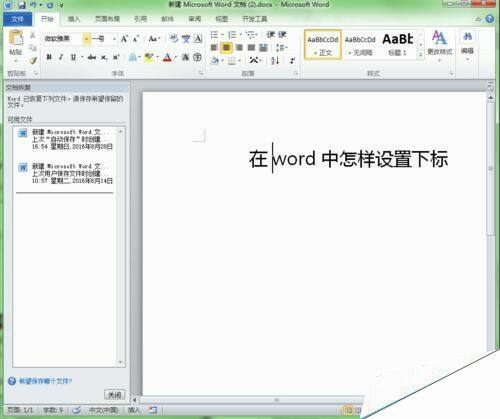Toggle the Insert mode indicator in status bar
The image size is (500, 419).
[134, 410]
